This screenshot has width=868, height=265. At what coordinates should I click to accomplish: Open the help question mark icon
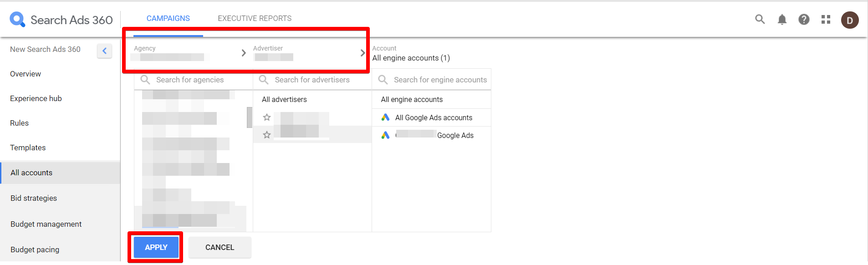804,19
